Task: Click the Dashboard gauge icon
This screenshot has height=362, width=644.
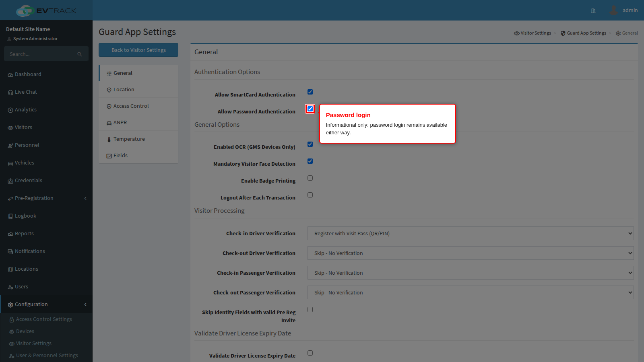Action: pyautogui.click(x=10, y=75)
